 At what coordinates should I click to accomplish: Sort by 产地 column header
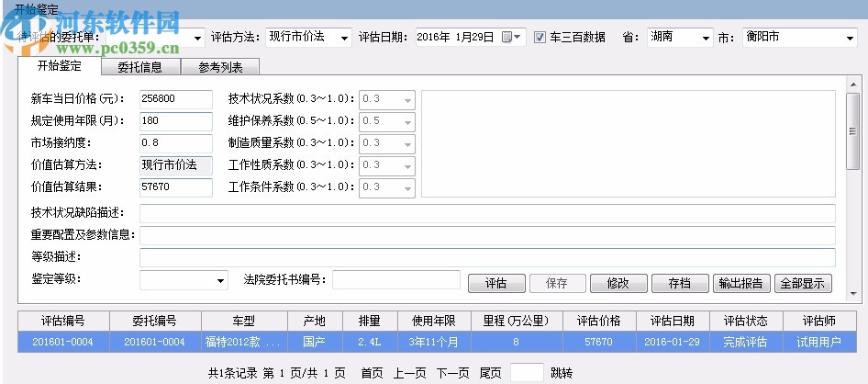tap(315, 322)
